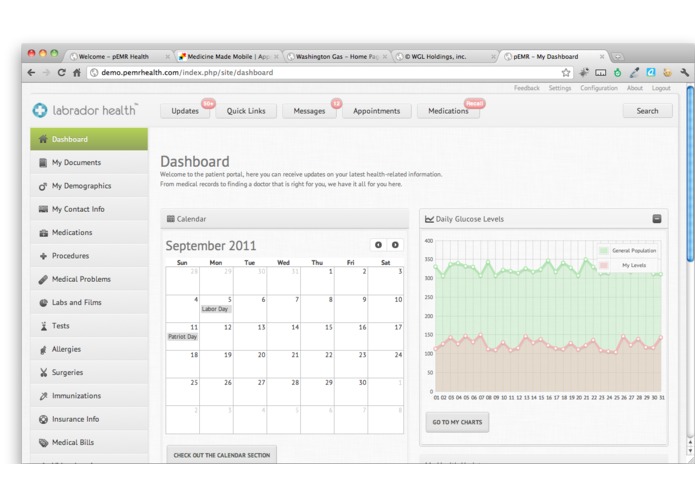This screenshot has width=695, height=494.
Task: Click the Medical Problems pill icon
Action: point(43,280)
